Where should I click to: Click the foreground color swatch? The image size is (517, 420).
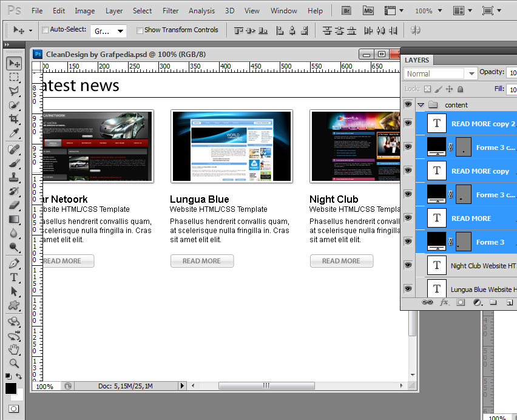[11, 388]
